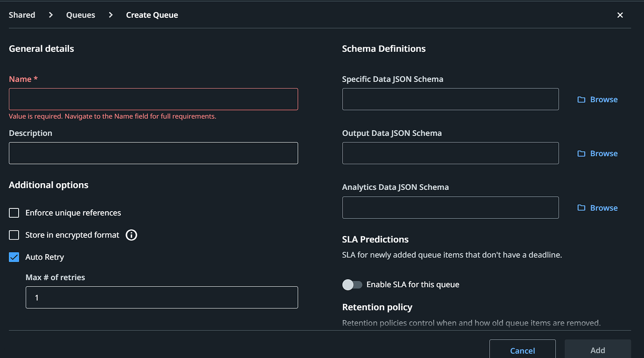The width and height of the screenshot is (644, 358).
Task: Click the Max # of retries field
Action: [x=161, y=297]
